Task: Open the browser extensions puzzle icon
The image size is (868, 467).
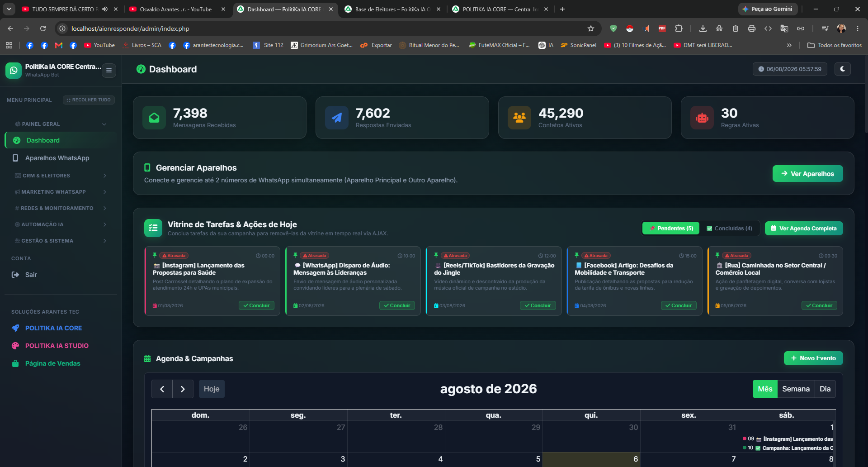Action: coord(679,29)
